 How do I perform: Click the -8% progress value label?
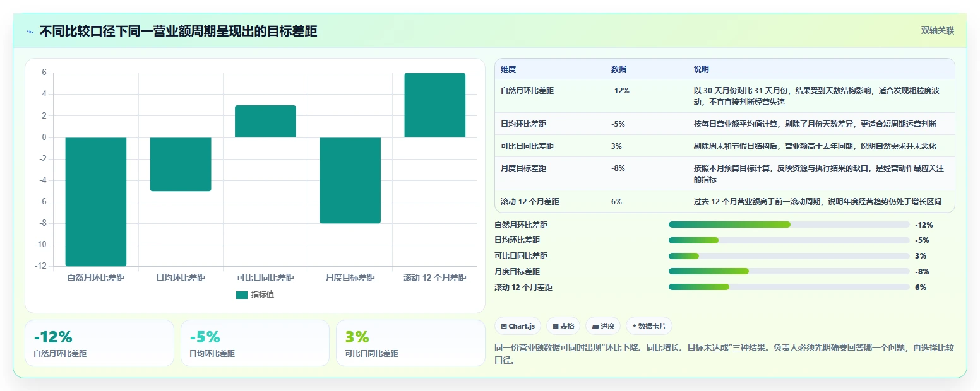pyautogui.click(x=922, y=272)
